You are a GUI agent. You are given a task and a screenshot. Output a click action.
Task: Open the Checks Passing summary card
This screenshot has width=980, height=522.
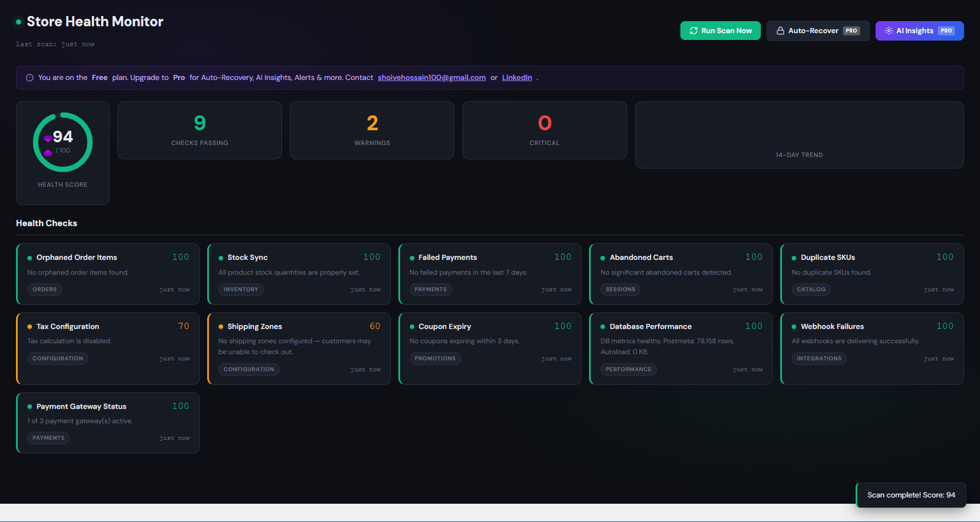200,130
